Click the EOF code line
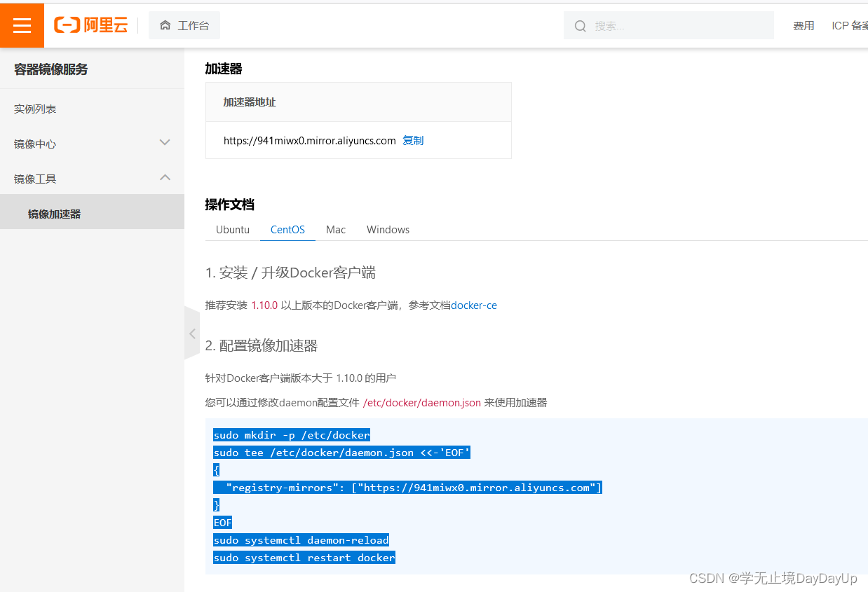Viewport: 868px width, 592px height. pos(222,523)
